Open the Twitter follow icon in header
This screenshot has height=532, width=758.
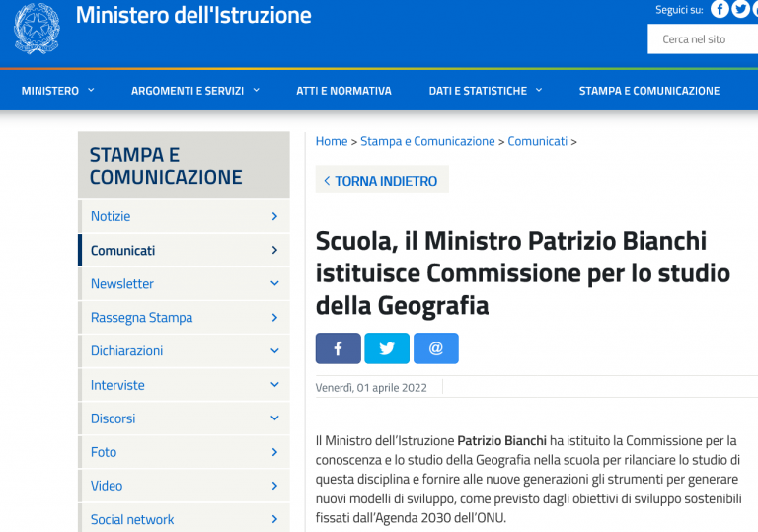pyautogui.click(x=740, y=9)
